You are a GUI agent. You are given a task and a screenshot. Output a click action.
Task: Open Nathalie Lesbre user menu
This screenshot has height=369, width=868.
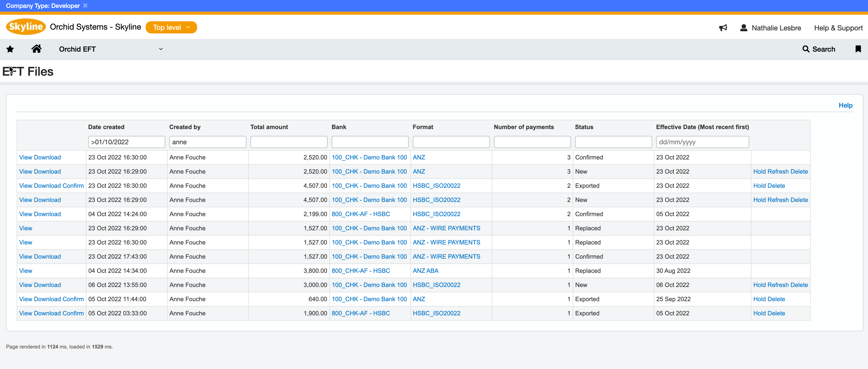[770, 28]
